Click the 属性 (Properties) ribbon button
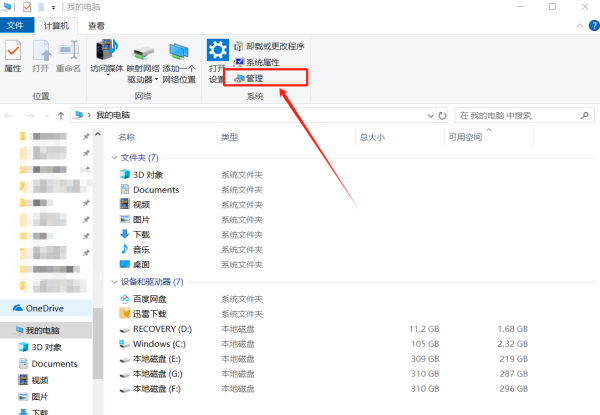 coord(13,56)
